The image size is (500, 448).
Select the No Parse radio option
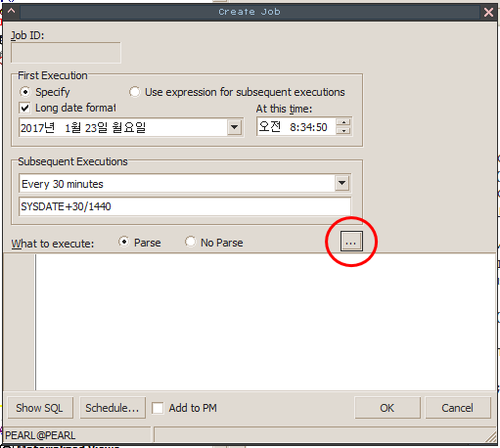(x=191, y=242)
